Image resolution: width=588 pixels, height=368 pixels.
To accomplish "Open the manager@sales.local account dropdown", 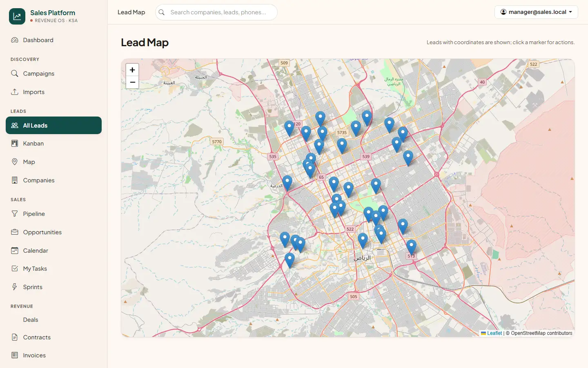I will (x=536, y=12).
